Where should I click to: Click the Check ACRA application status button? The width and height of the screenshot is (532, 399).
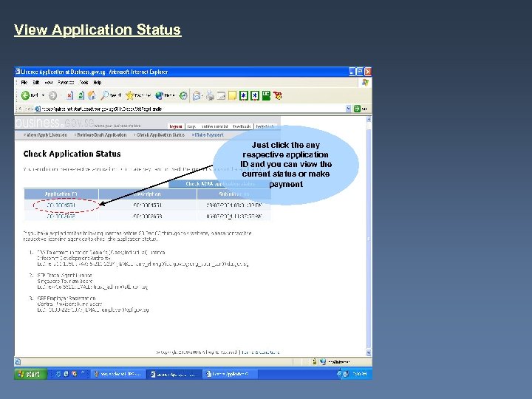click(220, 184)
